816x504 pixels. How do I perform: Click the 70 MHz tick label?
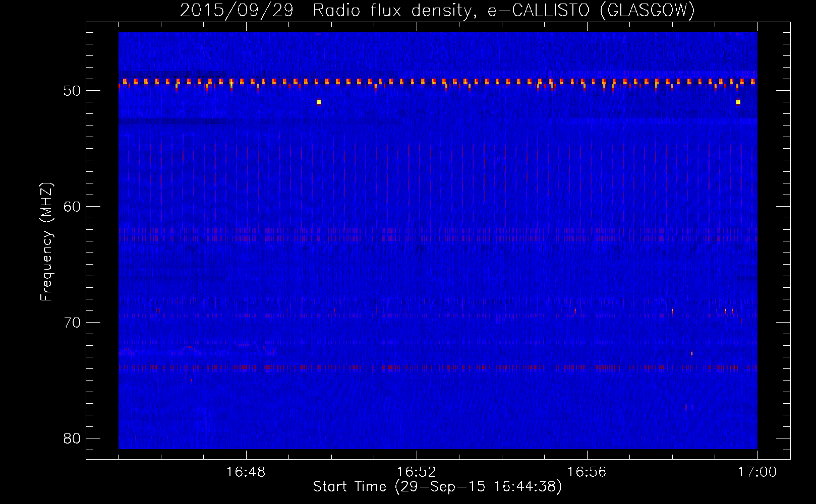tap(73, 323)
